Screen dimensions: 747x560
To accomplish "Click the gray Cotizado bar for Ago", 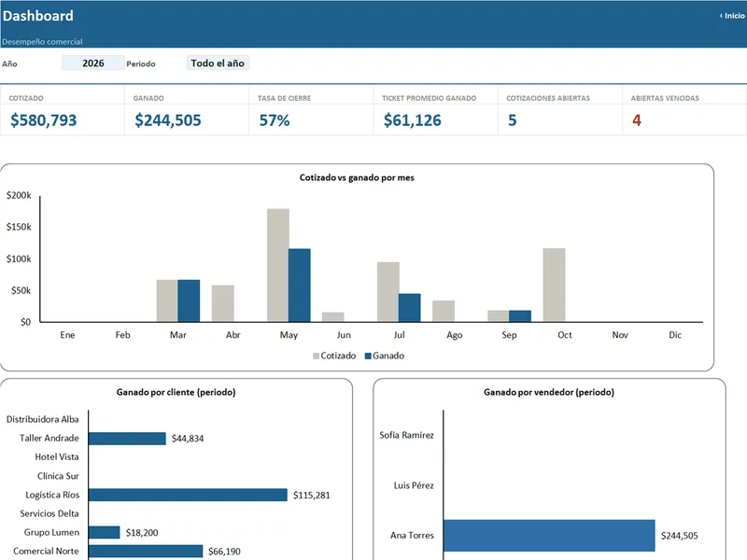I will 444,312.
